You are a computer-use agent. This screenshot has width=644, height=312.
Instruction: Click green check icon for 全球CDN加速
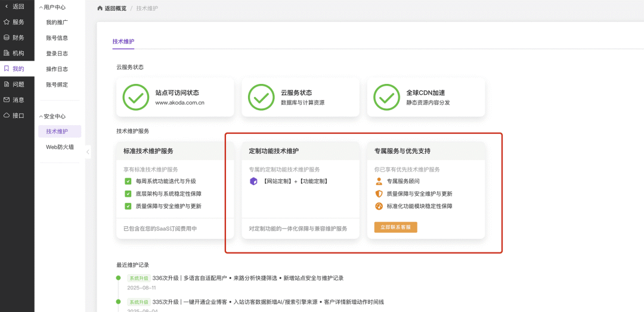(x=386, y=97)
